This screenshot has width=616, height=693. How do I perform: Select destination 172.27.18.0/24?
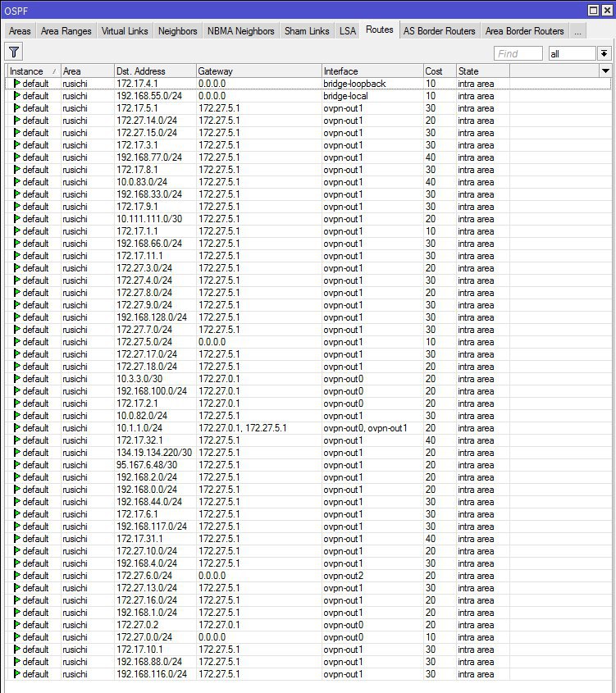(147, 367)
